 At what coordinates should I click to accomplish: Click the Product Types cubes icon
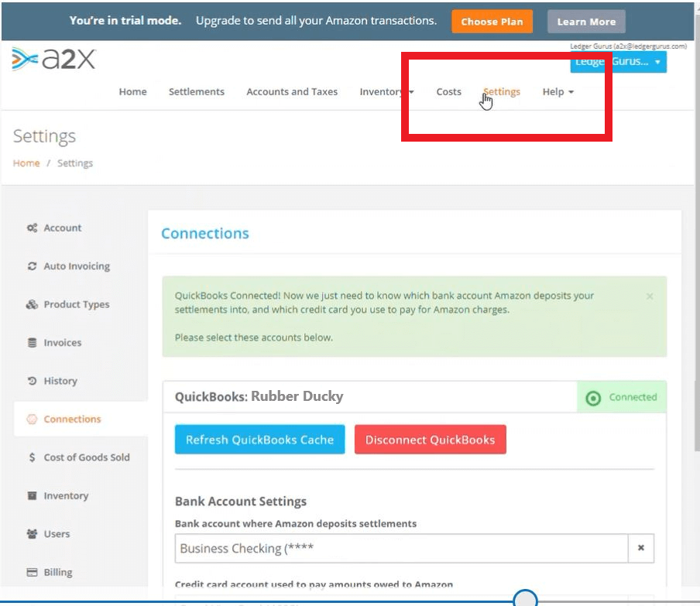pos(33,305)
